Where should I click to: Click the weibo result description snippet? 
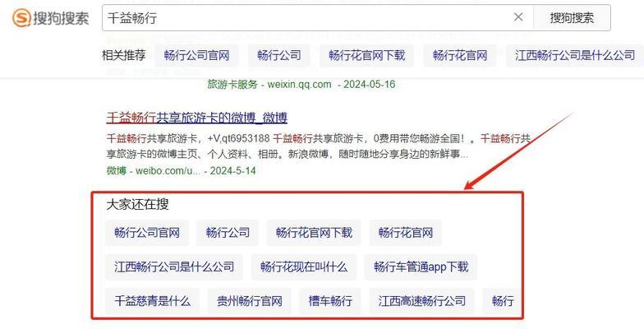pyautogui.click(x=319, y=146)
